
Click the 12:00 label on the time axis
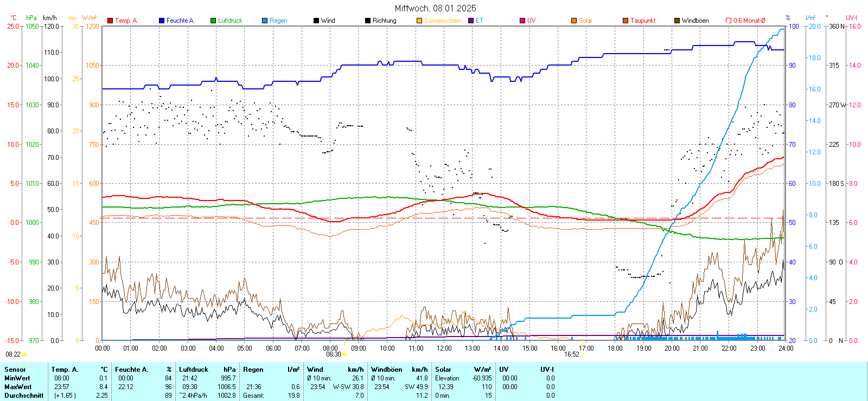[444, 348]
